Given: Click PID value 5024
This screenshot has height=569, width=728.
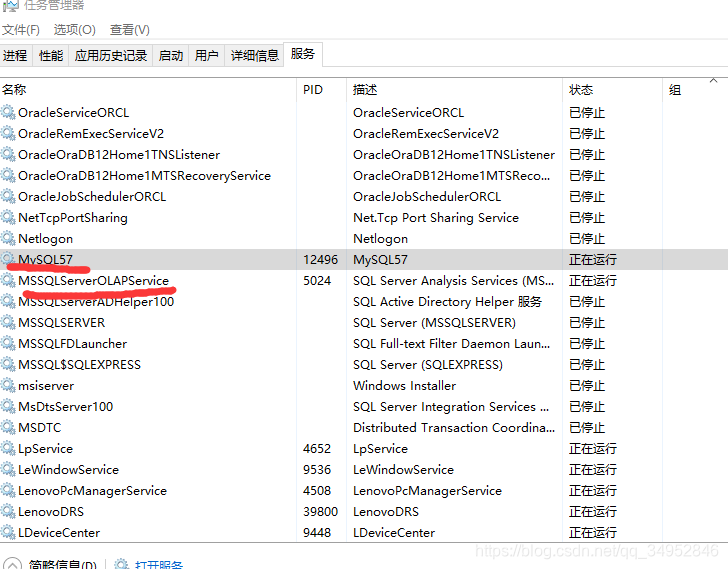Looking at the screenshot, I should (x=317, y=280).
